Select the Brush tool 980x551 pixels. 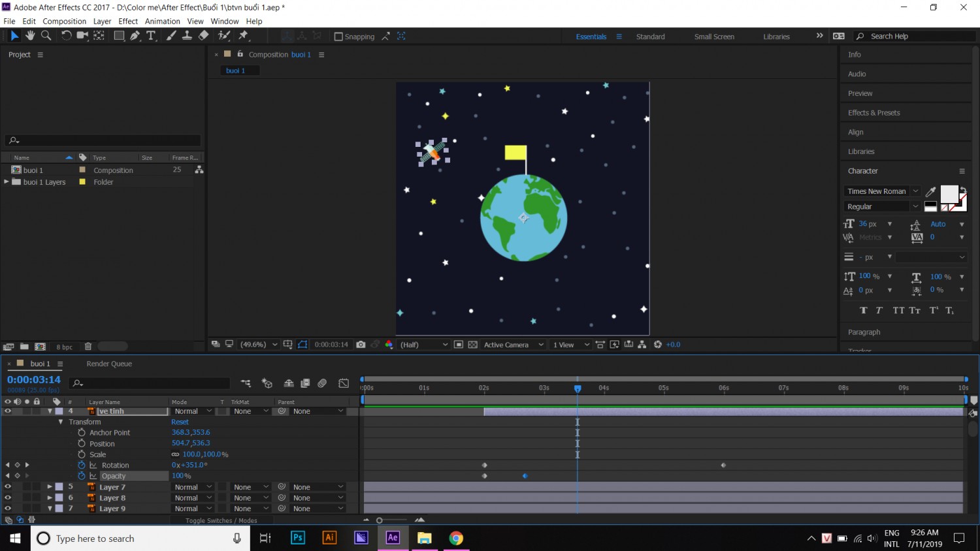click(171, 36)
